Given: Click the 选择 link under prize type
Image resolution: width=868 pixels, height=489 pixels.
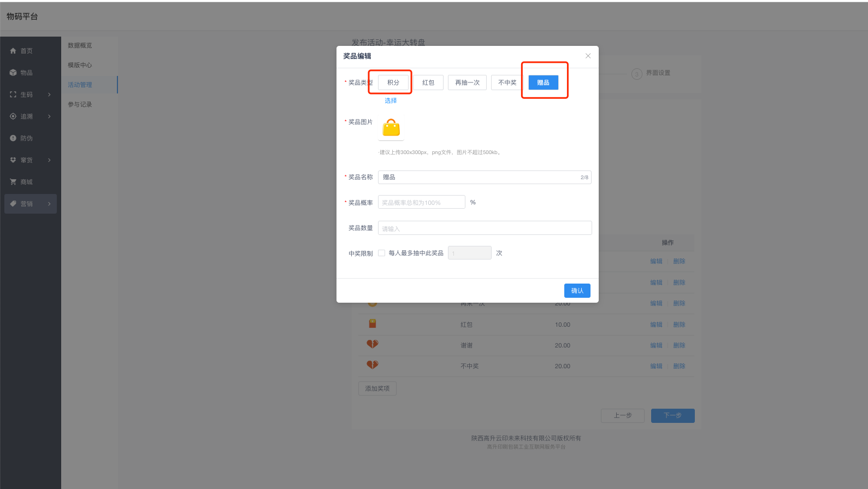Looking at the screenshot, I should coord(391,101).
